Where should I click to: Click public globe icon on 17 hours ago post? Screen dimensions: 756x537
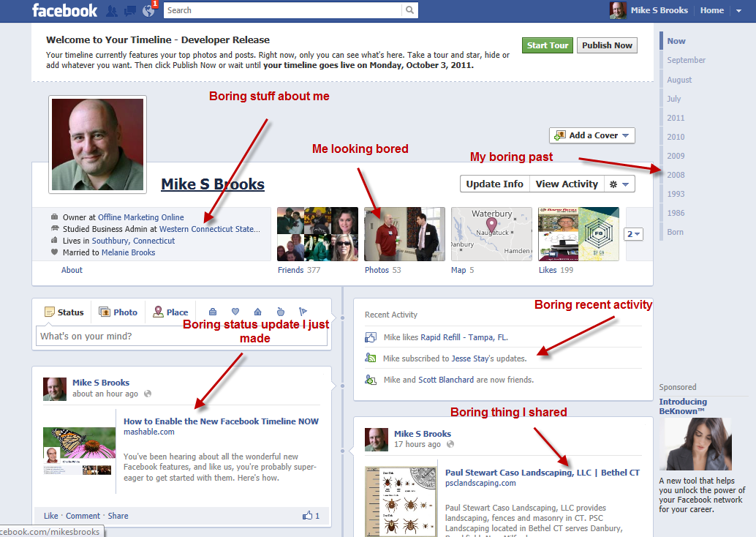coord(450,444)
